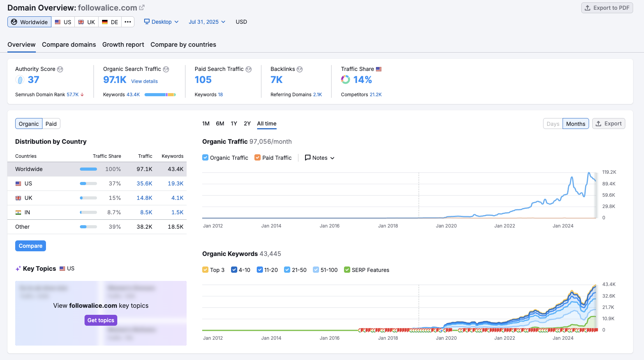644x360 pixels.
Task: Open paid Keywords 18 link
Action: pos(220,95)
